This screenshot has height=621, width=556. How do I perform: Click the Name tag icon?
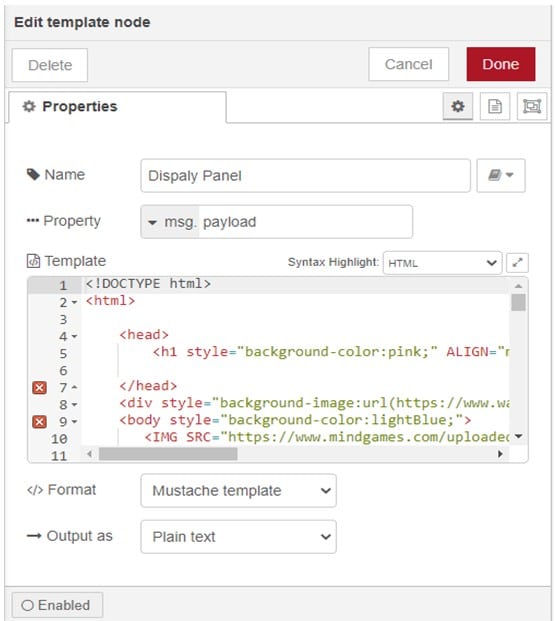(33, 174)
